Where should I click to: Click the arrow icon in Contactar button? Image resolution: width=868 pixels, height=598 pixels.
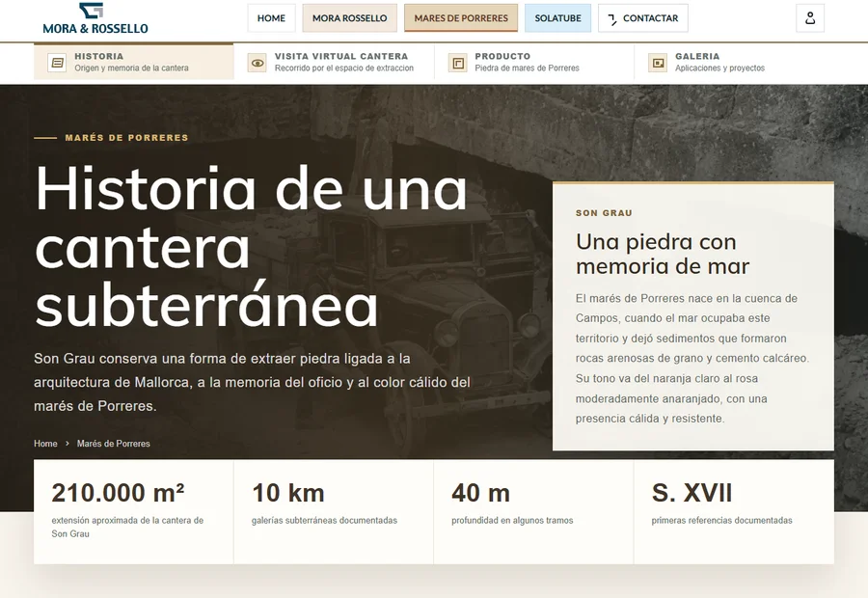[x=612, y=19]
